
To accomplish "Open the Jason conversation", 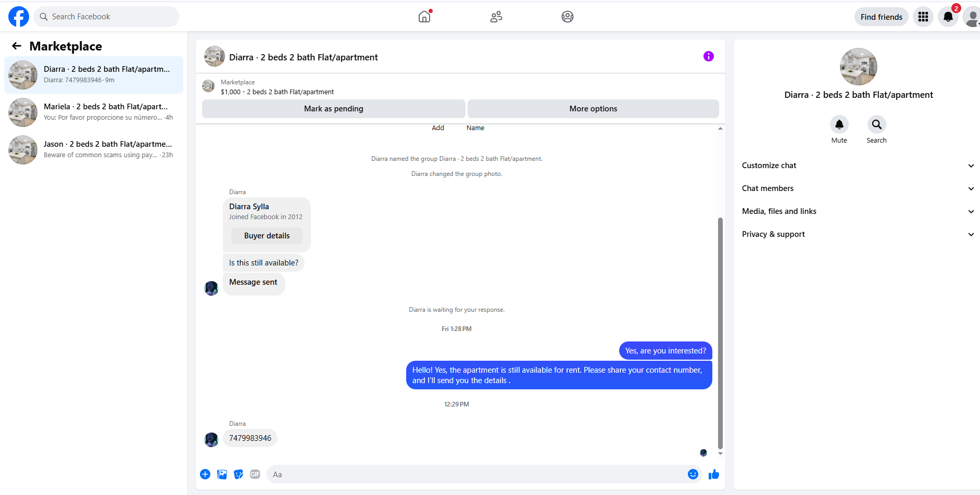I will click(94, 150).
